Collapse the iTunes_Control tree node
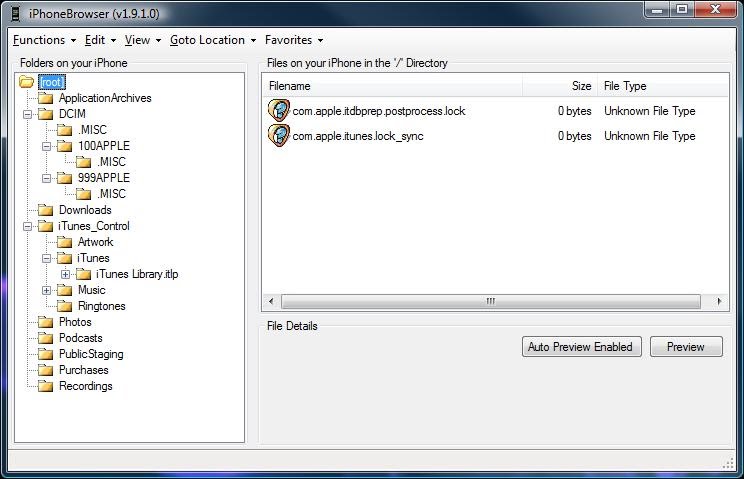This screenshot has height=479, width=744. pyautogui.click(x=28, y=227)
